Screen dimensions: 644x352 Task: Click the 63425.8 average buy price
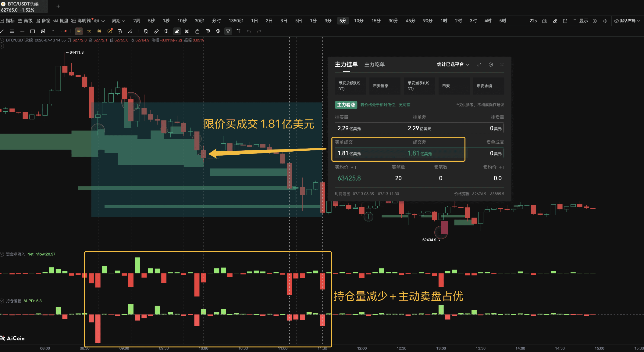click(349, 178)
